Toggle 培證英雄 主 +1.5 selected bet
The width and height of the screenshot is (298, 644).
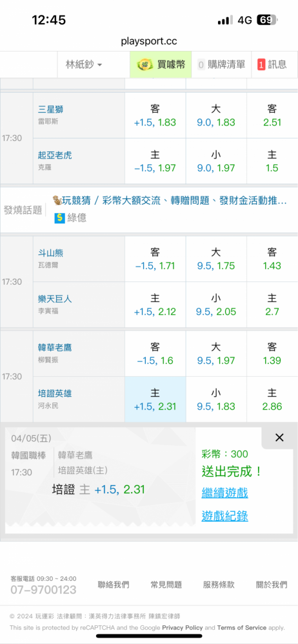pyautogui.click(x=155, y=400)
